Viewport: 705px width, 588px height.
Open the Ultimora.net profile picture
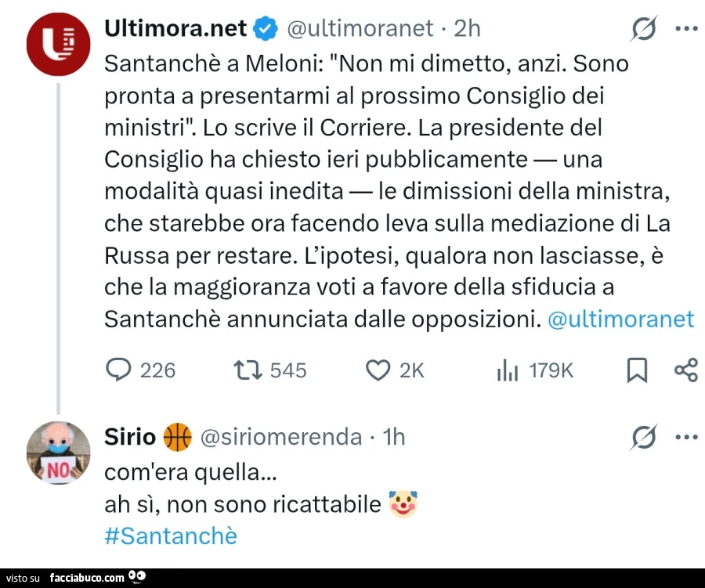pos(59,44)
